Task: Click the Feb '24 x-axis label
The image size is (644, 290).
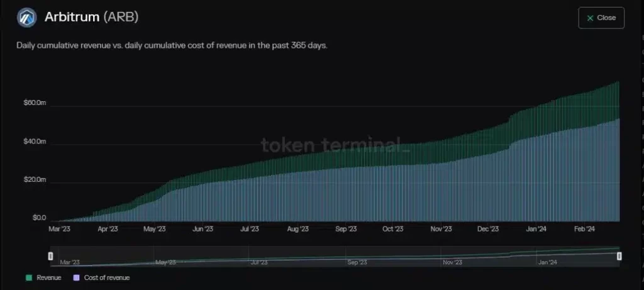Action: (x=584, y=230)
